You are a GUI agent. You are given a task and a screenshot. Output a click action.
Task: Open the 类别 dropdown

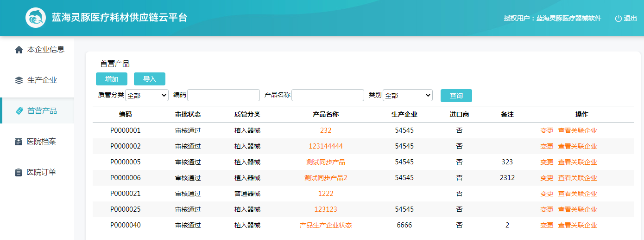point(408,95)
